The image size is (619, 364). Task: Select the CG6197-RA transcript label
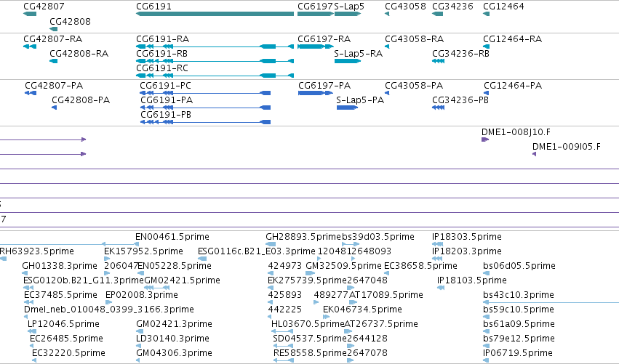pos(324,39)
